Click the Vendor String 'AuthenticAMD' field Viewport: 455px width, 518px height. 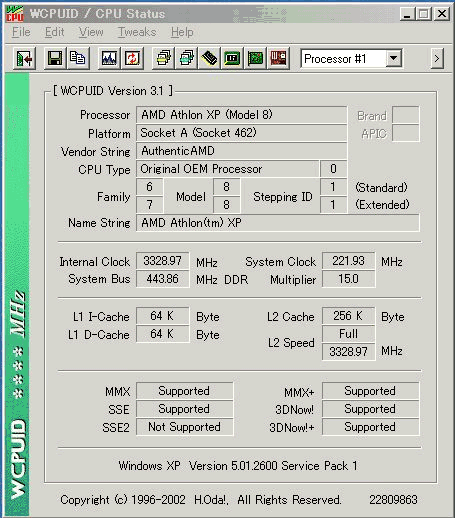pos(242,151)
